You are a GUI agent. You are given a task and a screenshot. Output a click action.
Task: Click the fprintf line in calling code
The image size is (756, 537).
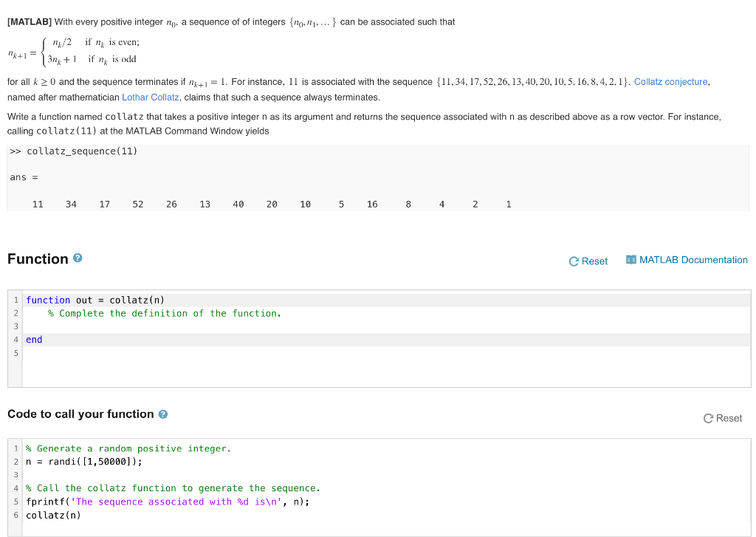(x=167, y=502)
